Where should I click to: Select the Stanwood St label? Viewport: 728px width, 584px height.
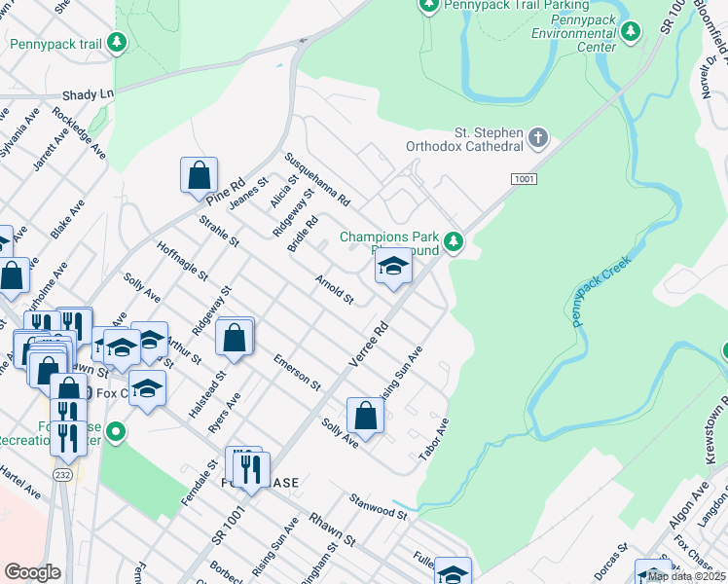(379, 507)
